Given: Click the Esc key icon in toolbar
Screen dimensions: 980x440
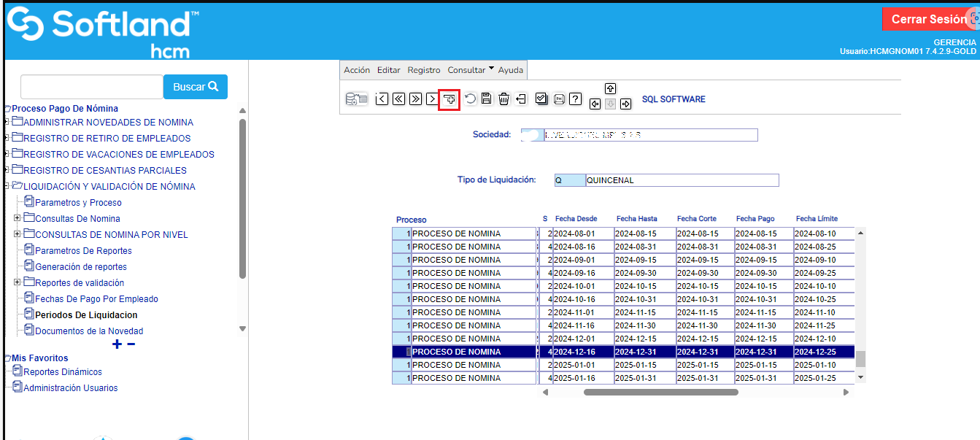Looking at the screenshot, I should pos(559,99).
